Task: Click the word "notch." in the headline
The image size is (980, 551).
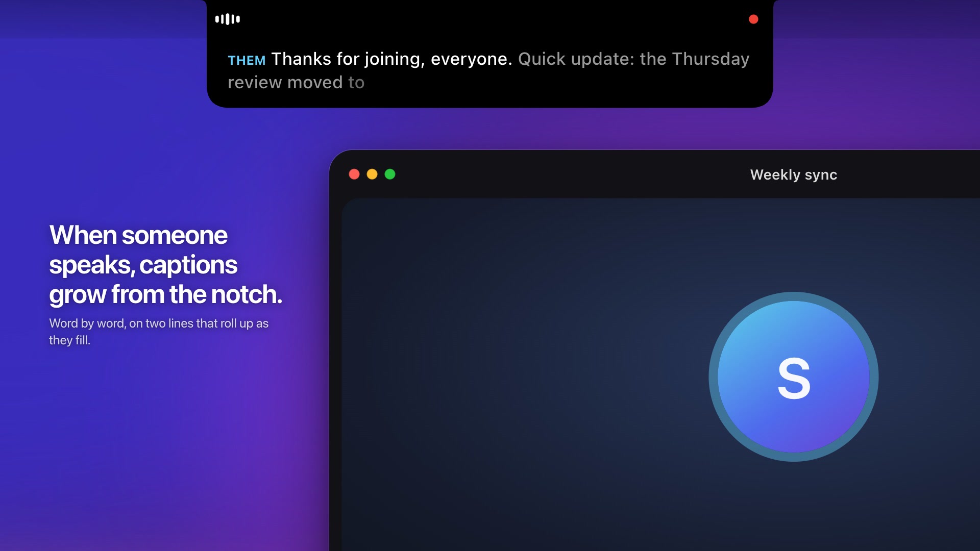Action: pos(247,295)
